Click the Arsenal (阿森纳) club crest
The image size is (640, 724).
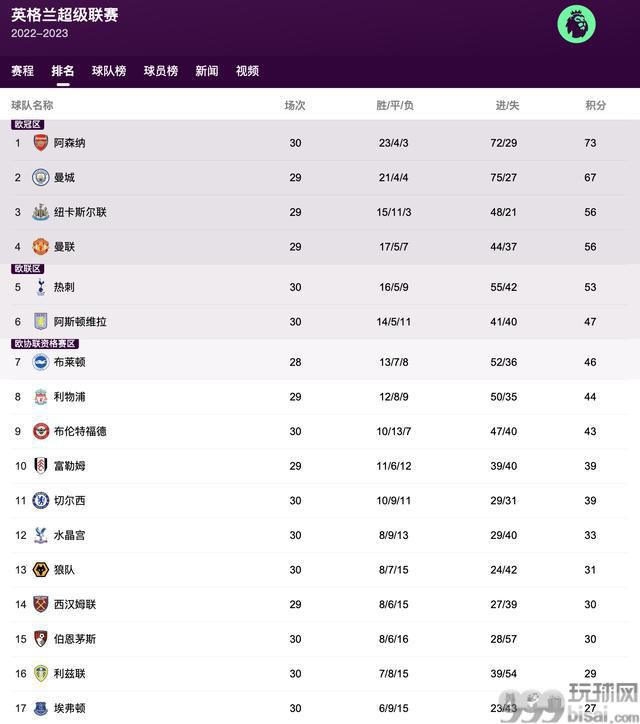(41, 143)
